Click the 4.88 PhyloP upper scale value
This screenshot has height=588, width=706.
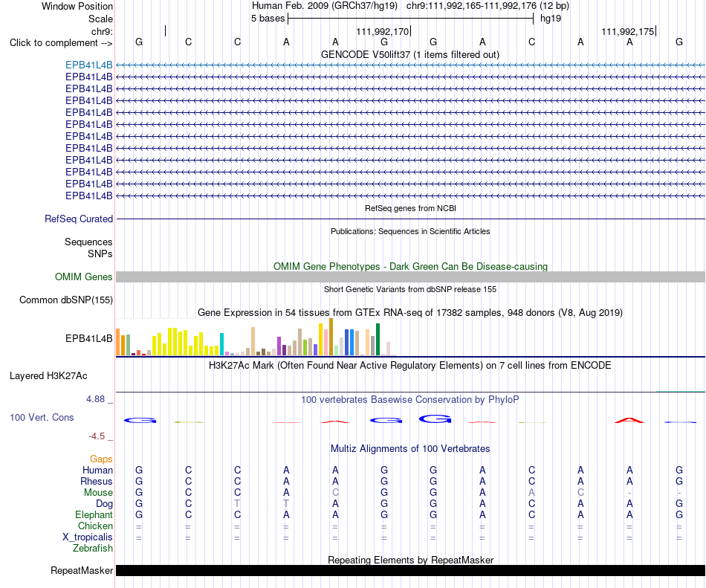point(95,399)
